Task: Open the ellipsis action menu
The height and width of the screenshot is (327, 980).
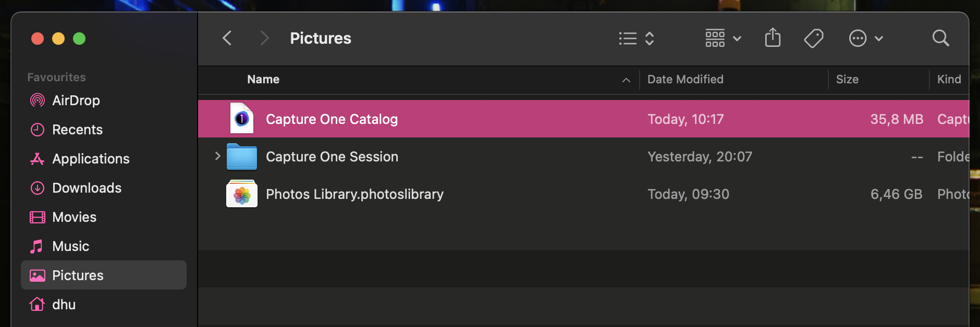Action: click(x=865, y=39)
